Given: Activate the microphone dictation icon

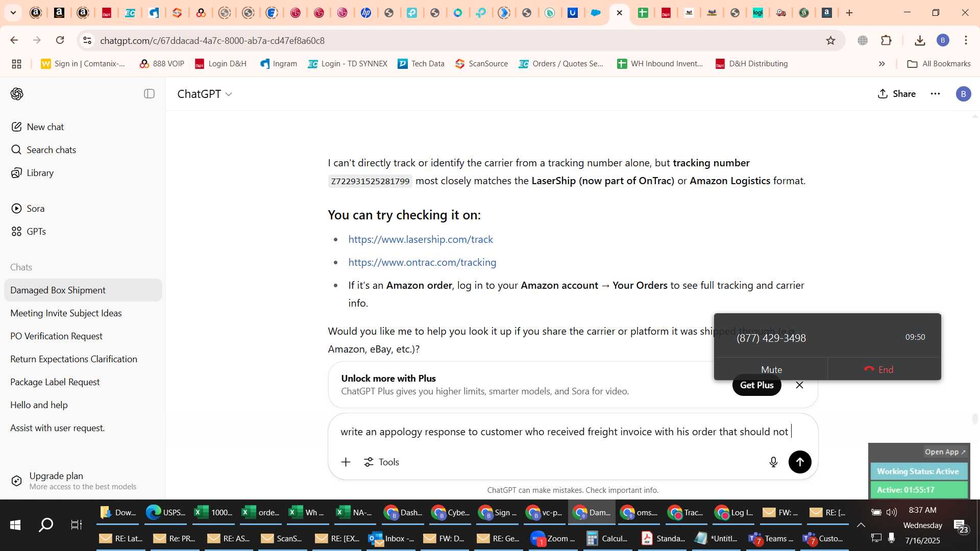Looking at the screenshot, I should tap(773, 462).
